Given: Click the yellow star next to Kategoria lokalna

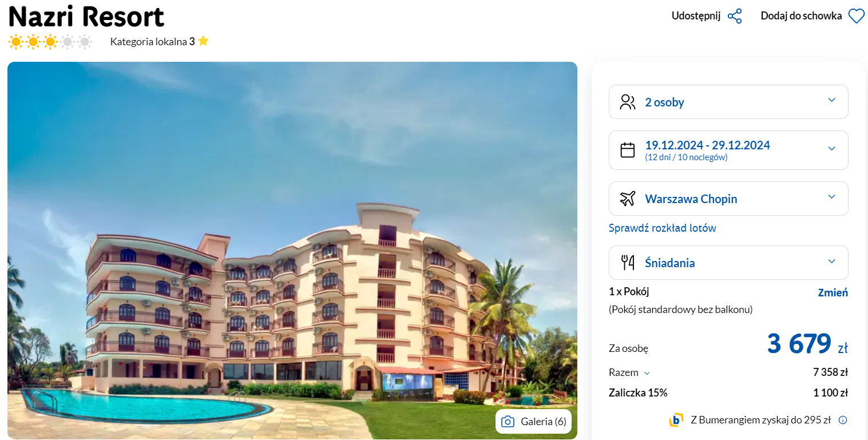Looking at the screenshot, I should [x=203, y=41].
